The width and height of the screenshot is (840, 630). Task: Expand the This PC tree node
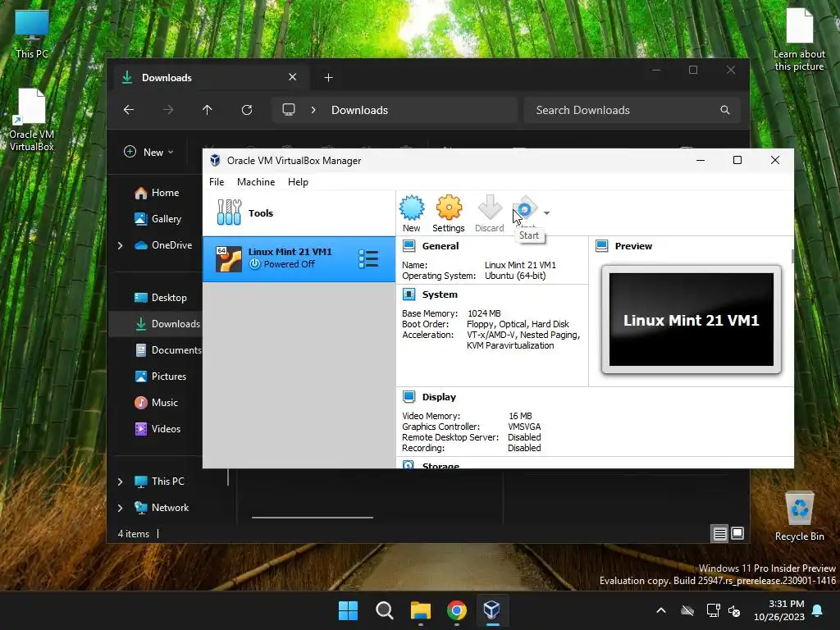[120, 481]
